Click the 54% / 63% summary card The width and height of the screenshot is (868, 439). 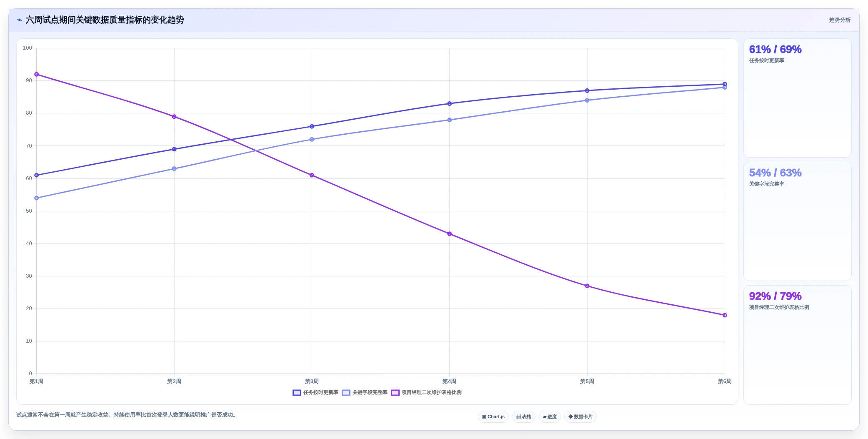(797, 221)
